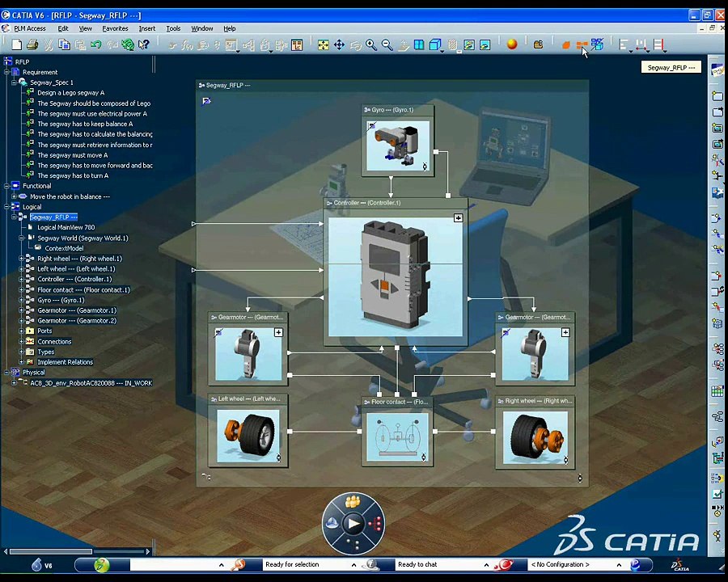Open the View menu
Viewport: 728px width, 582px height.
(86, 28)
